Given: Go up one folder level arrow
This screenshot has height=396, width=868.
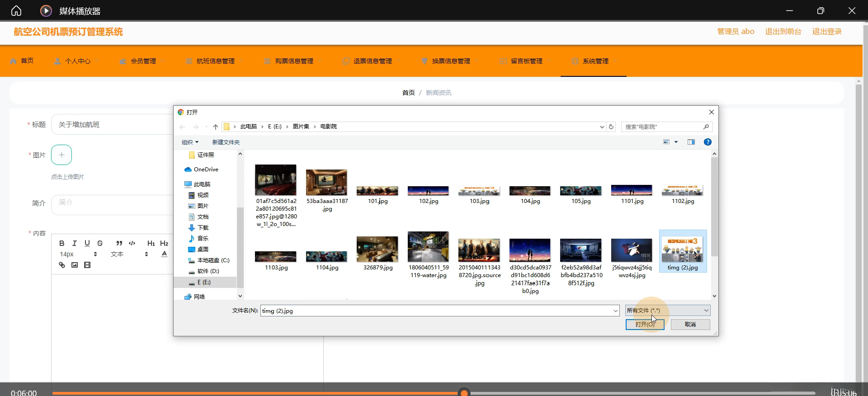Looking at the screenshot, I should pyautogui.click(x=216, y=127).
